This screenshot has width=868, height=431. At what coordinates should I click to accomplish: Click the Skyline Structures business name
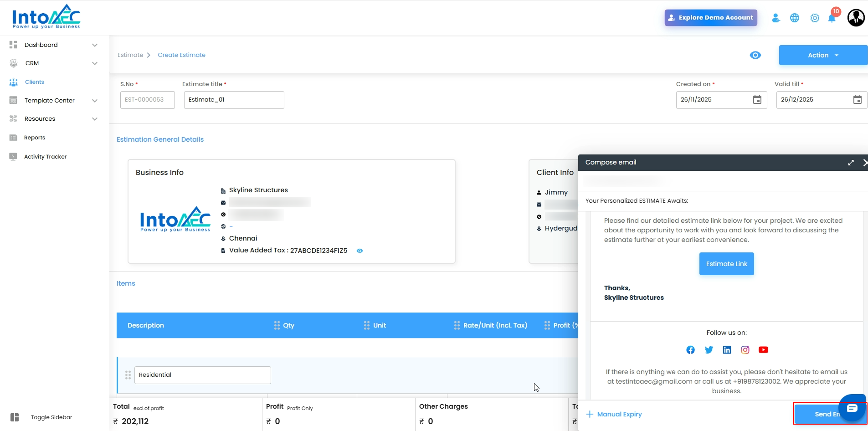click(x=258, y=190)
